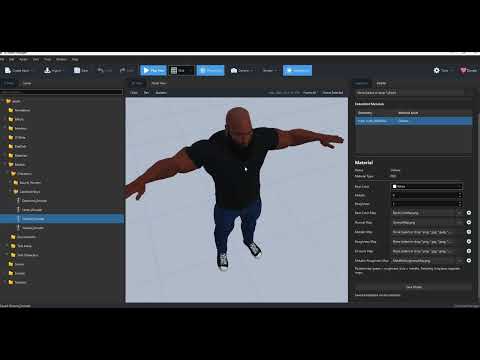The image size is (480, 360).
Task: Open the Camera dropdown in toolbar
Action: pyautogui.click(x=242, y=70)
